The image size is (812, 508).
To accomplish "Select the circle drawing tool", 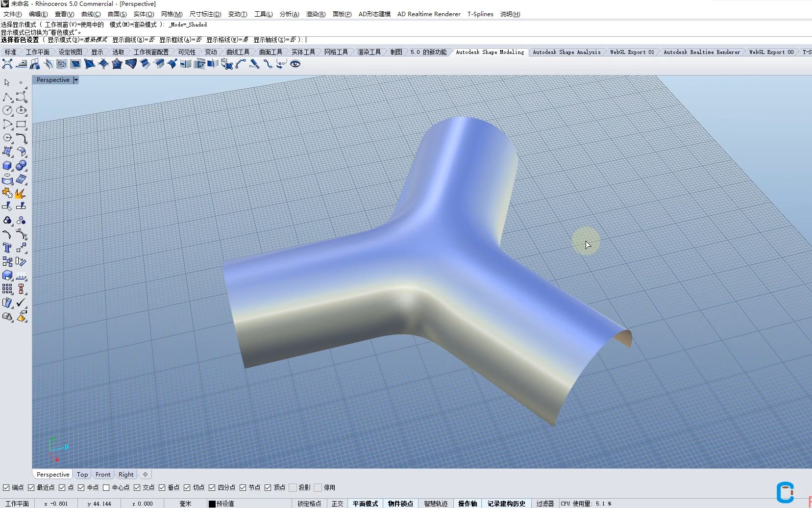I will 7,110.
